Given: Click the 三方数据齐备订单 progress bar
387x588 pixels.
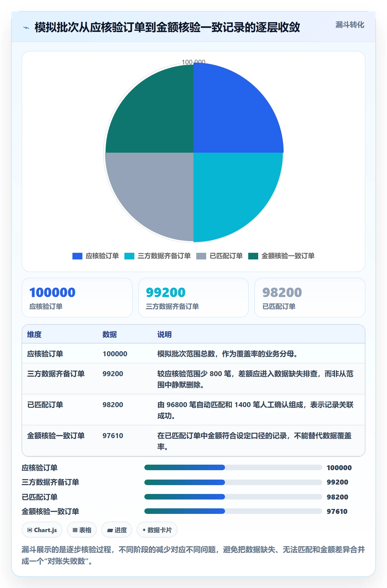Looking at the screenshot, I should (233, 482).
